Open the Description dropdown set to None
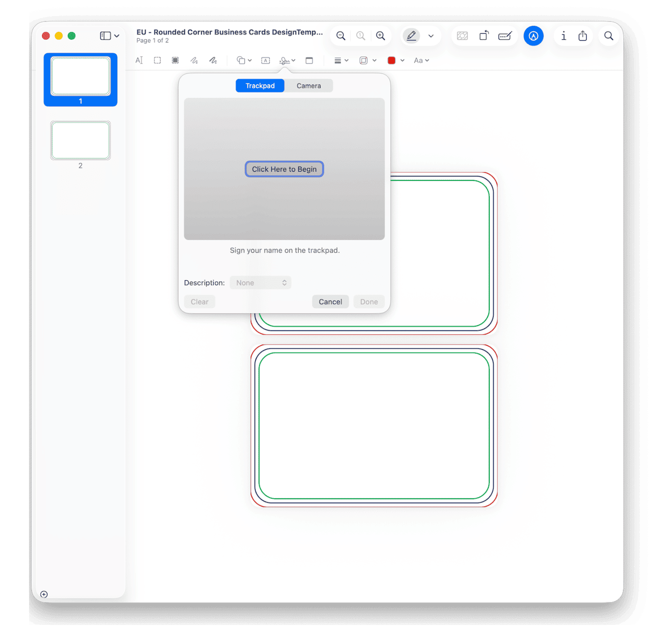Image resolution: width=655 pixels, height=644 pixels. pyautogui.click(x=261, y=283)
